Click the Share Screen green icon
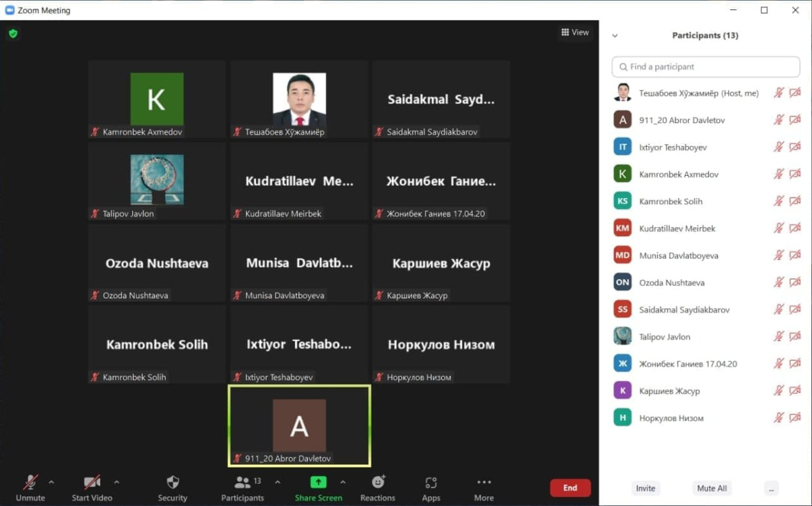The height and width of the screenshot is (506, 812). [x=318, y=482]
